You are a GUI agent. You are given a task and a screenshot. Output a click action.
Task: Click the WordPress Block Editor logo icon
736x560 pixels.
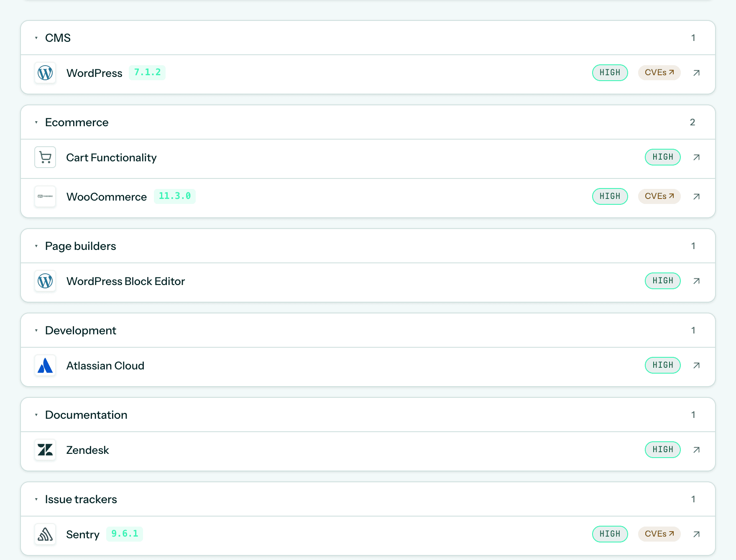pos(45,281)
